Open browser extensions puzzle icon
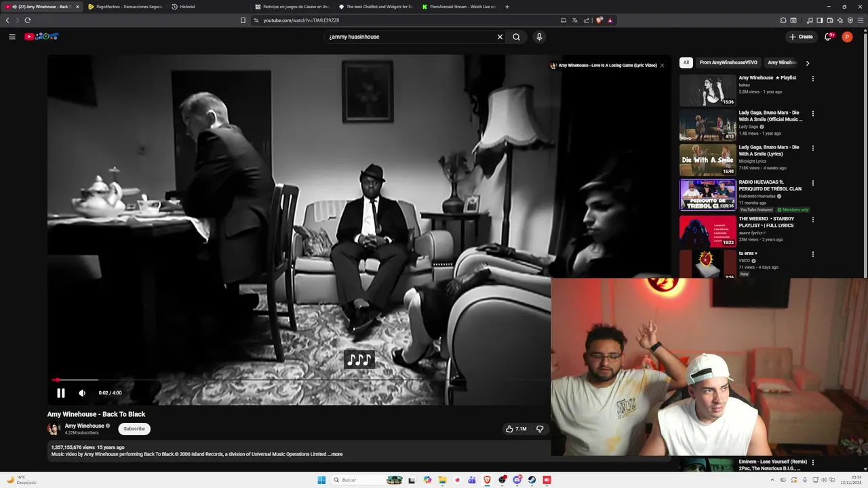 [x=783, y=20]
